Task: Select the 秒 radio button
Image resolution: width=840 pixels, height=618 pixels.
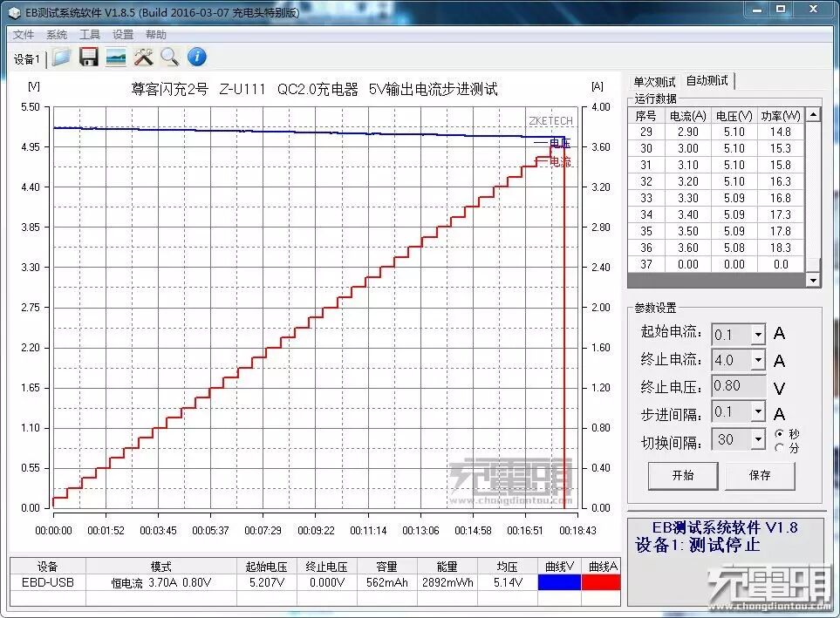Action: pos(780,433)
